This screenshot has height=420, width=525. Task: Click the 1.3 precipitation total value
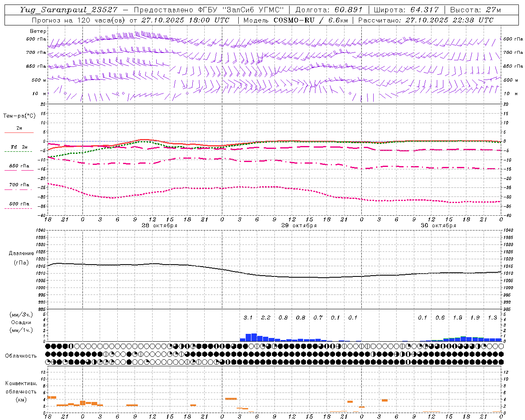pyautogui.click(x=492, y=317)
